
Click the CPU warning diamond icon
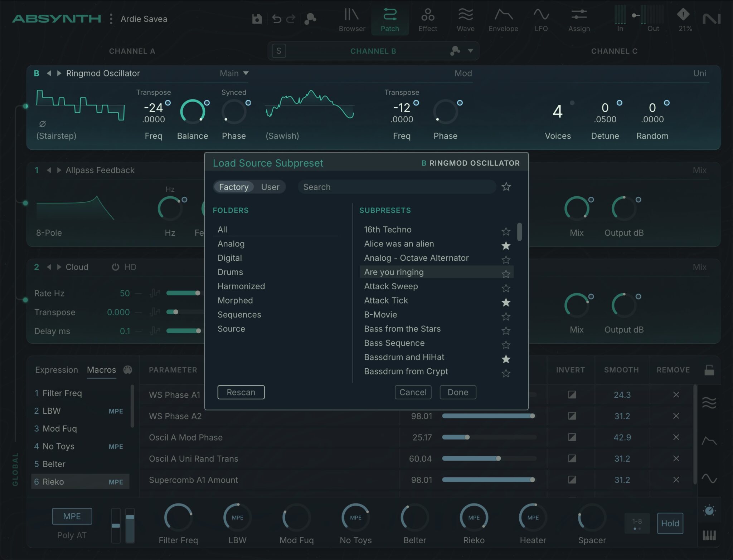pos(683,14)
